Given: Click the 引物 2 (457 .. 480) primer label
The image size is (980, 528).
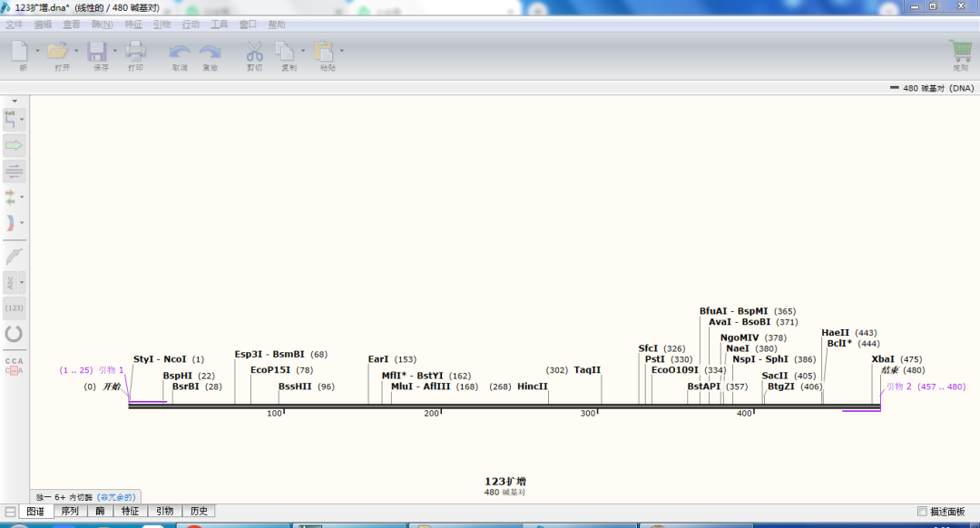Looking at the screenshot, I should click(x=926, y=386).
